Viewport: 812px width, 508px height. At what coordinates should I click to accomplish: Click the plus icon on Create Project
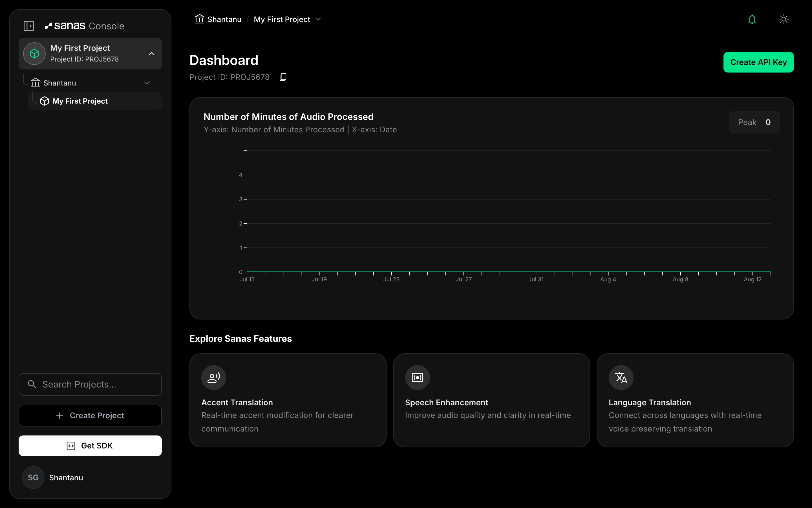click(60, 416)
